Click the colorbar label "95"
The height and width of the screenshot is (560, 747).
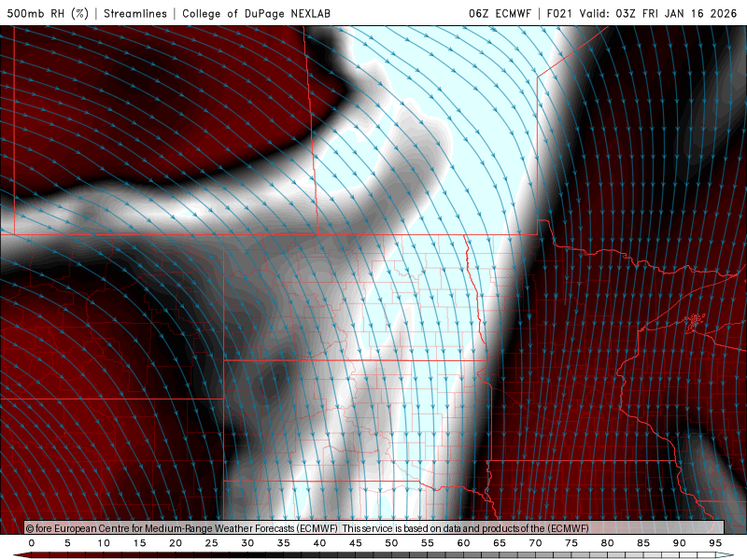click(x=715, y=543)
